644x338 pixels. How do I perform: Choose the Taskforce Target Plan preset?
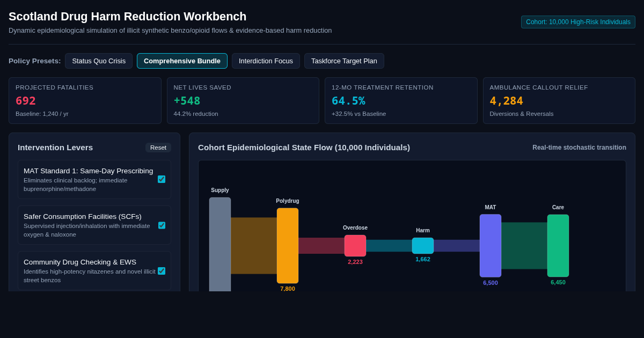344,61
